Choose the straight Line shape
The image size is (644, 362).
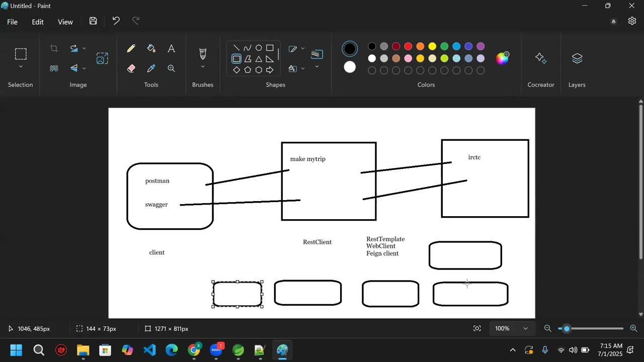tap(236, 48)
